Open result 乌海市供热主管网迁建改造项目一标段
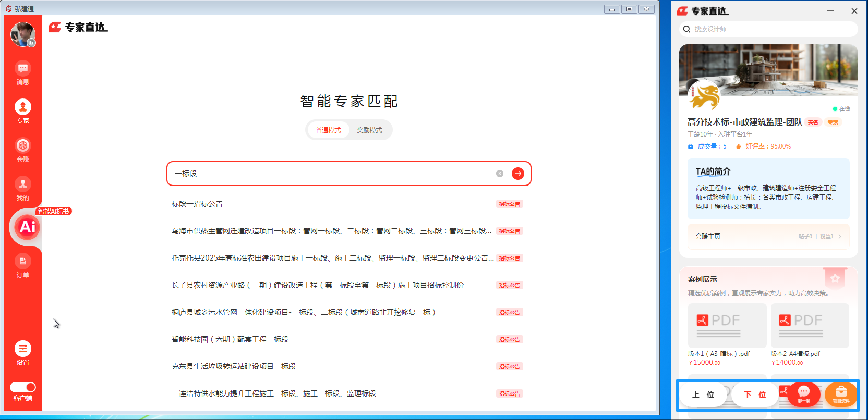This screenshot has width=868, height=420. [332, 231]
